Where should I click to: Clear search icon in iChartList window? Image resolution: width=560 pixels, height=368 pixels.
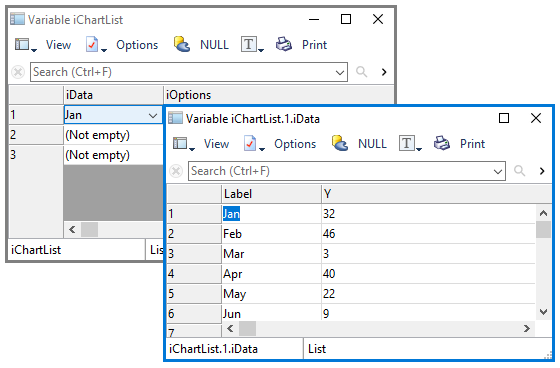(18, 72)
